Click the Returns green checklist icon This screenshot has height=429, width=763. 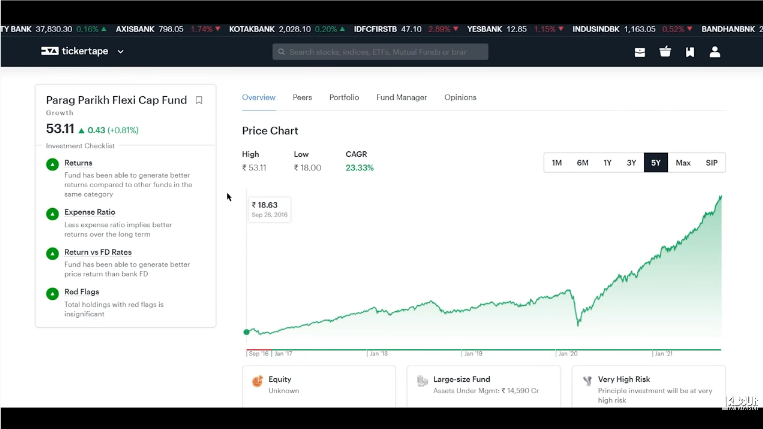click(53, 164)
